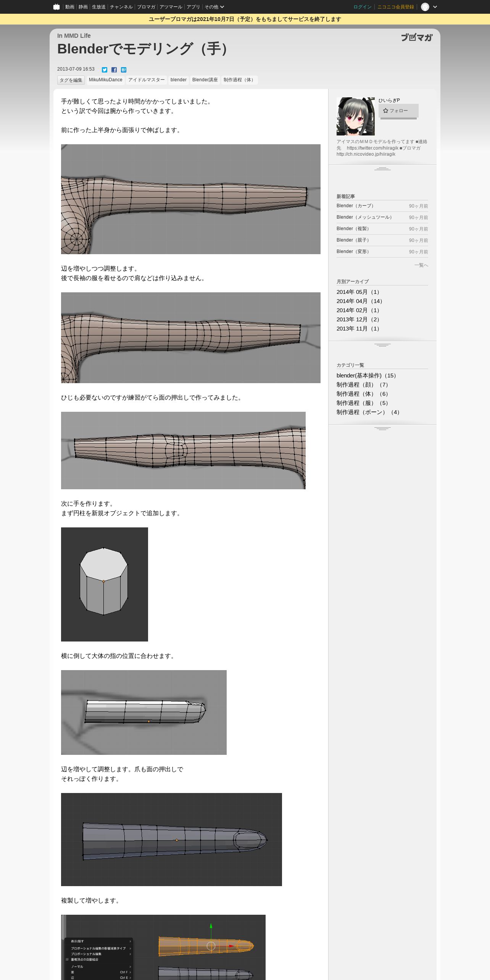Open archive 2014年 02月（1）
The width and height of the screenshot is (490, 980).
(x=359, y=310)
